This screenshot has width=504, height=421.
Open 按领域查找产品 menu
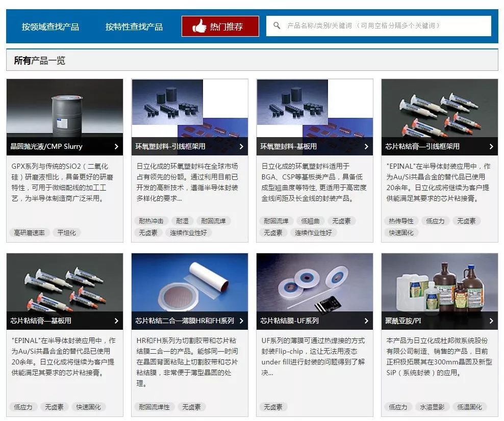[x=51, y=27]
